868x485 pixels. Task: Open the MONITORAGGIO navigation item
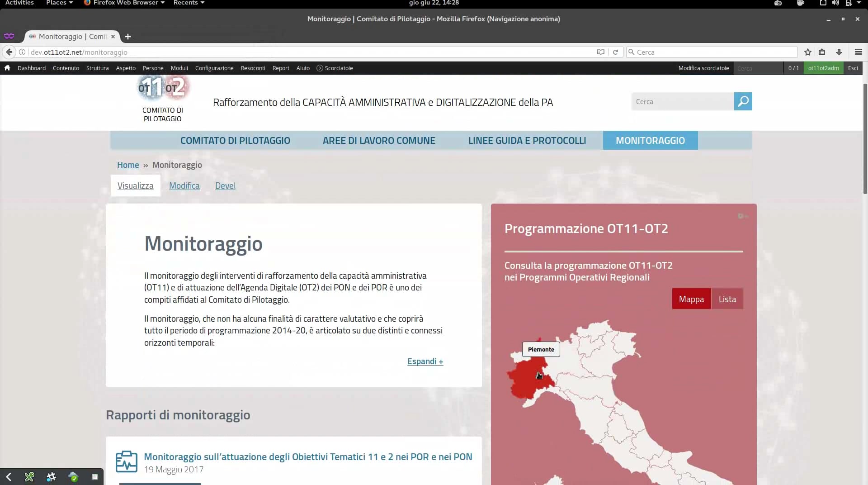(650, 140)
